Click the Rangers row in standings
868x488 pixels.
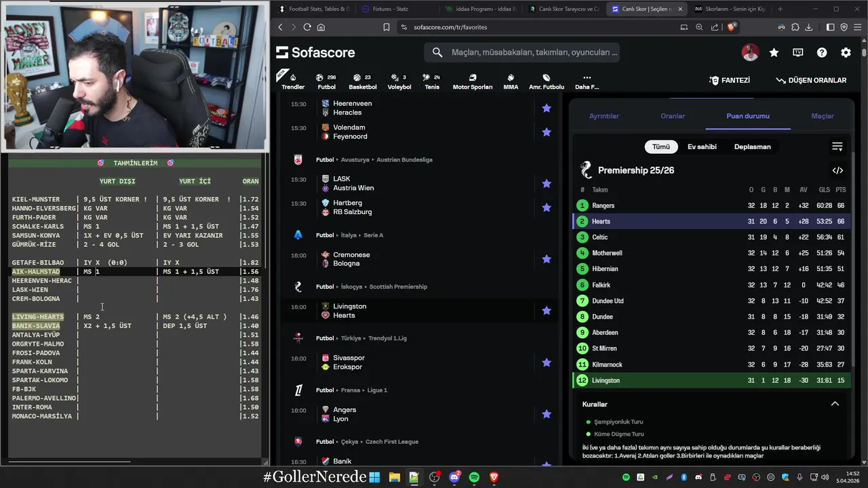point(712,205)
